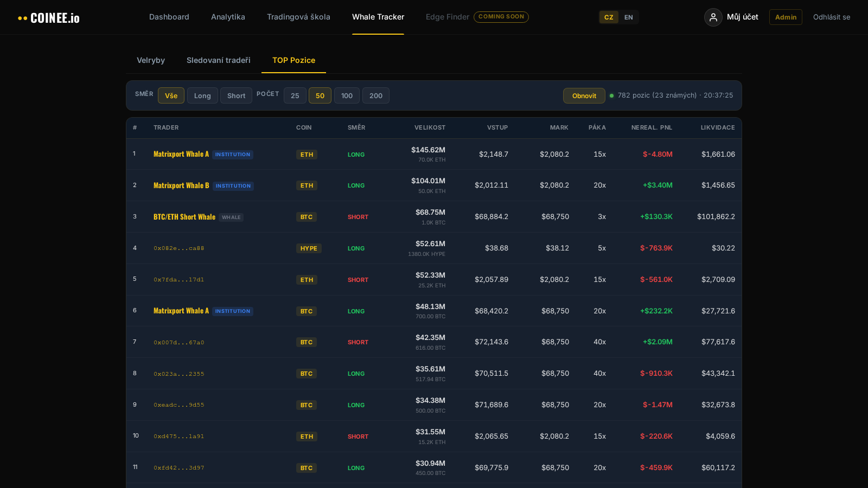This screenshot has height=488, width=868.
Task: Click the BTC coin badge in row 3
Action: [307, 216]
